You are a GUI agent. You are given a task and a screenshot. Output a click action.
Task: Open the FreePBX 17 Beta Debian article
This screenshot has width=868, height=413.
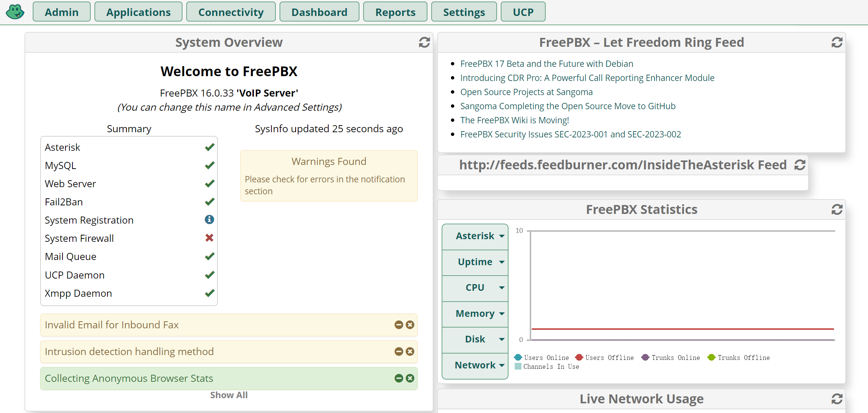pos(546,64)
